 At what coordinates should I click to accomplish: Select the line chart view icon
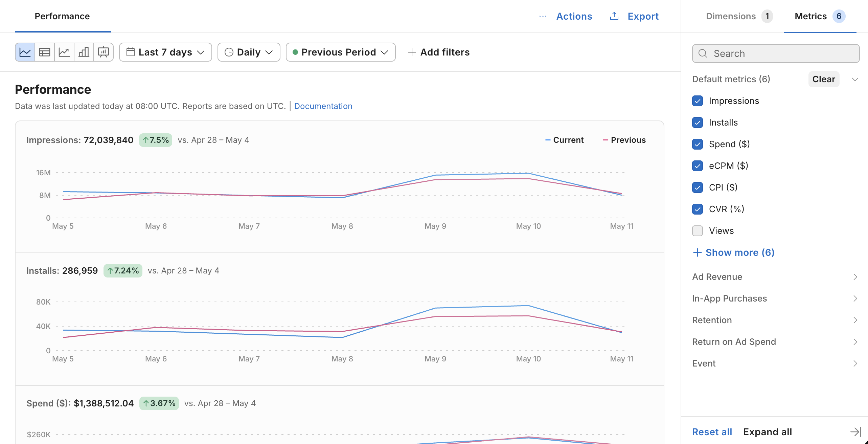pyautogui.click(x=25, y=52)
